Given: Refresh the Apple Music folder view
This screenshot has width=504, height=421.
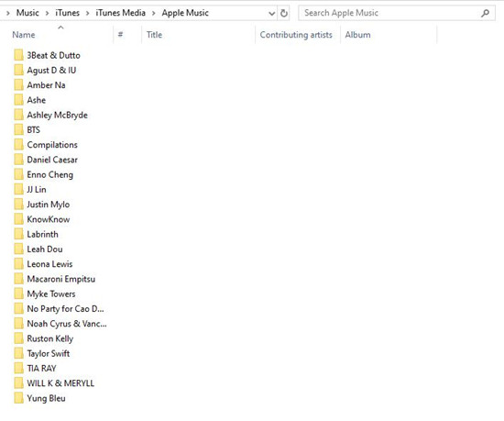Looking at the screenshot, I should coord(284,13).
